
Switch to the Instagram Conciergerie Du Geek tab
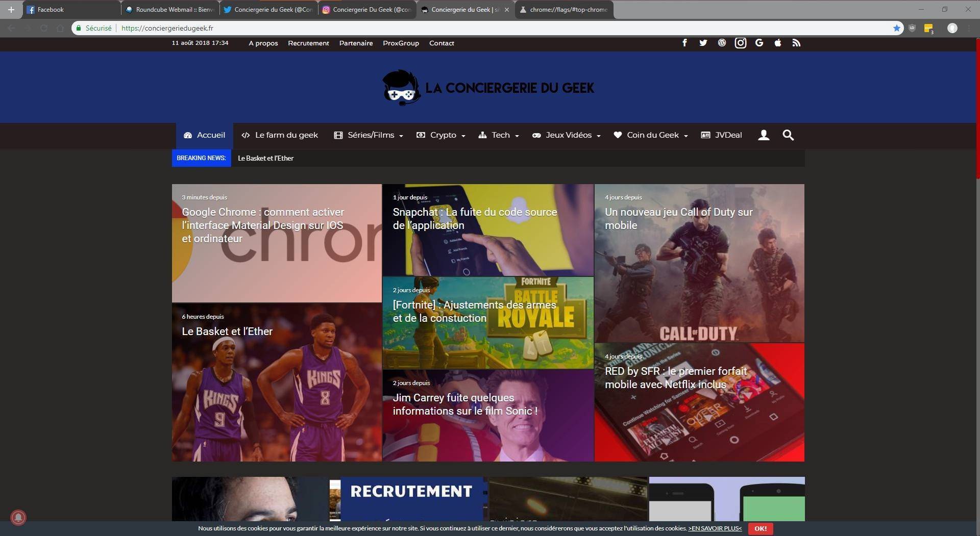coord(367,10)
